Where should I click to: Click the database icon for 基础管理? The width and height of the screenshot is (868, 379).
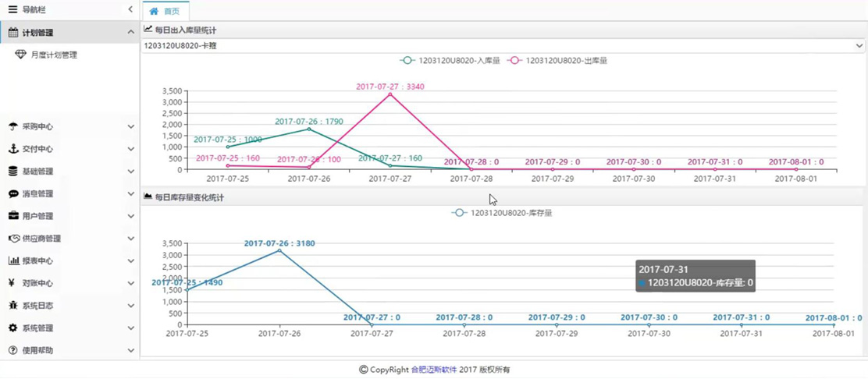click(12, 172)
